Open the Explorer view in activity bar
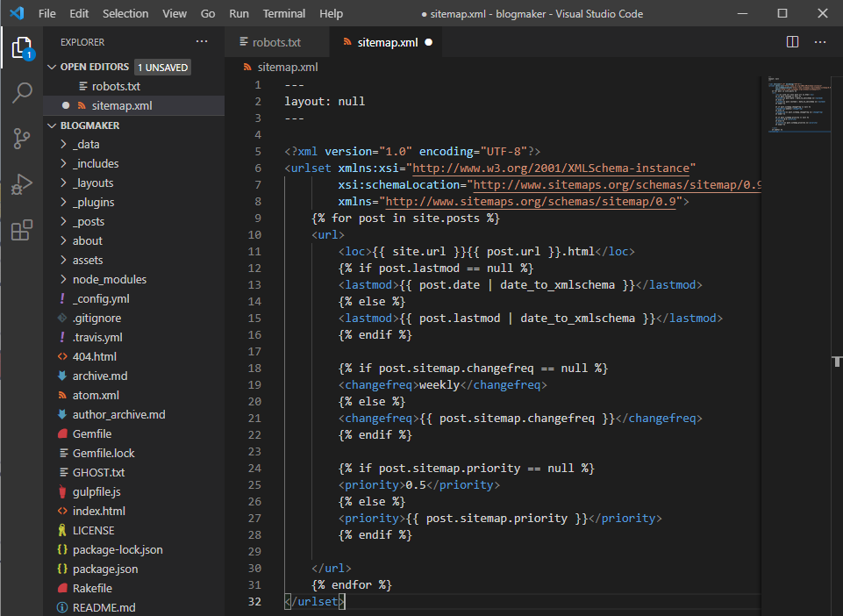 22,48
